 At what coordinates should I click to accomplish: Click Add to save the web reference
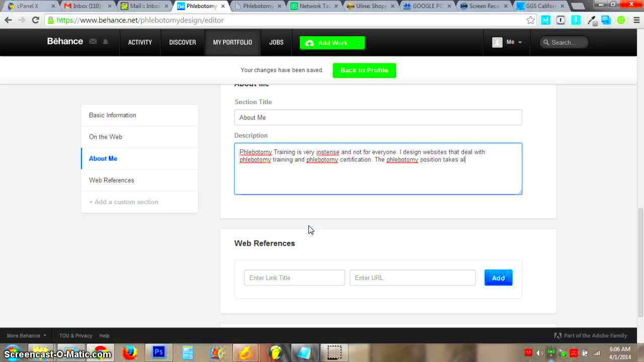[498, 278]
